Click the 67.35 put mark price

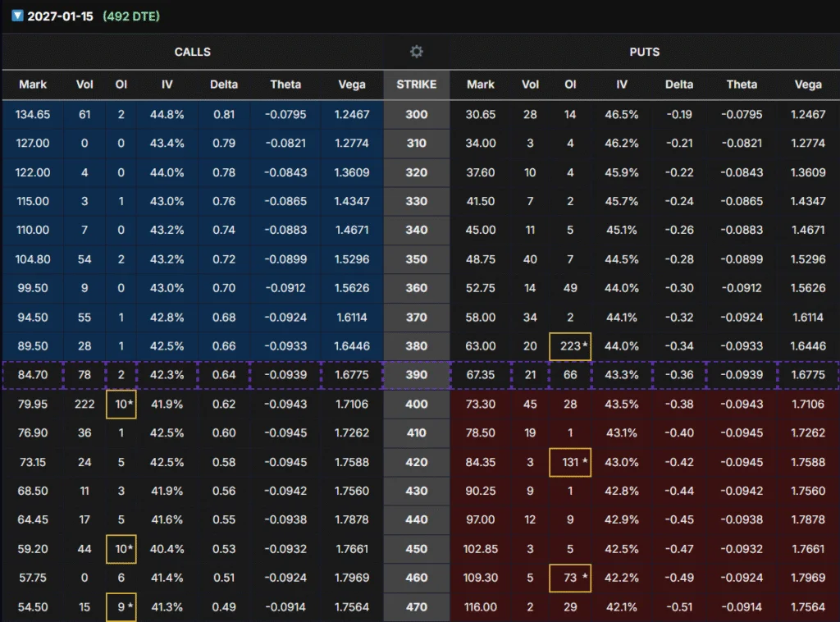point(481,375)
